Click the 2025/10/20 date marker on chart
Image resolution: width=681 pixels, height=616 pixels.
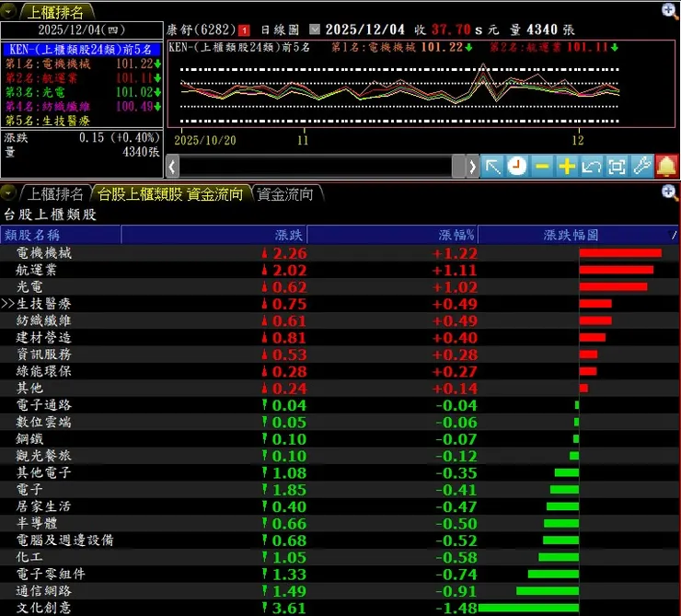point(205,140)
